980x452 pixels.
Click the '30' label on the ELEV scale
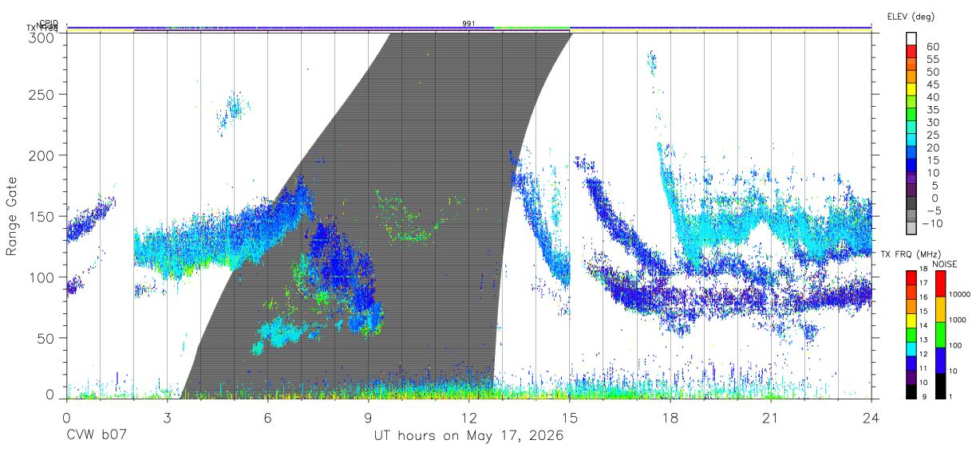coord(932,122)
